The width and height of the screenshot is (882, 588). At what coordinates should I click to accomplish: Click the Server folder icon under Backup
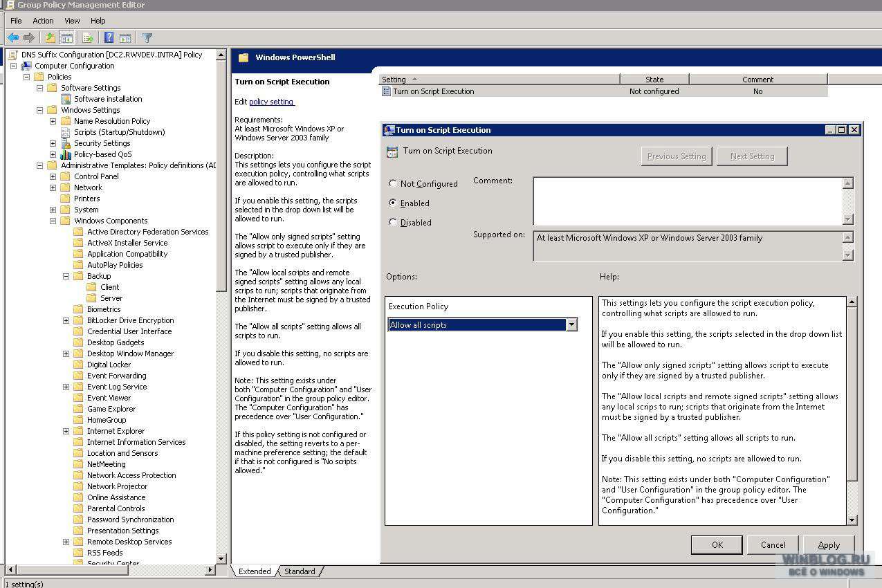pos(92,298)
